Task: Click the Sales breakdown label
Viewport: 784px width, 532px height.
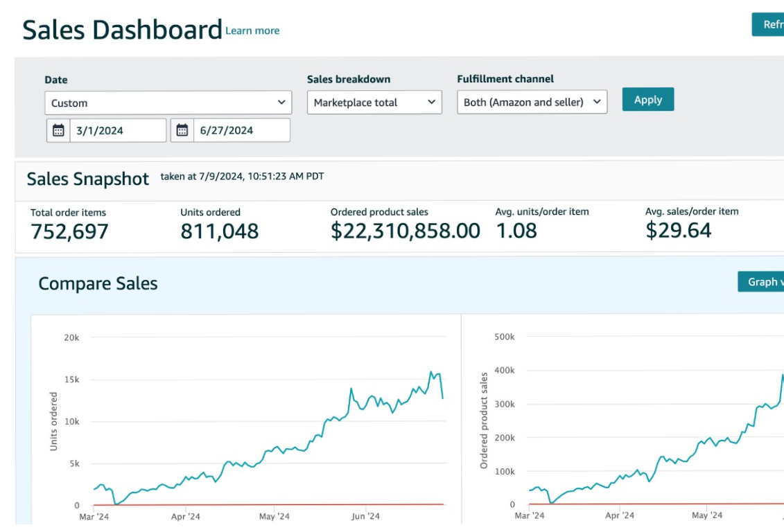Action: [349, 80]
